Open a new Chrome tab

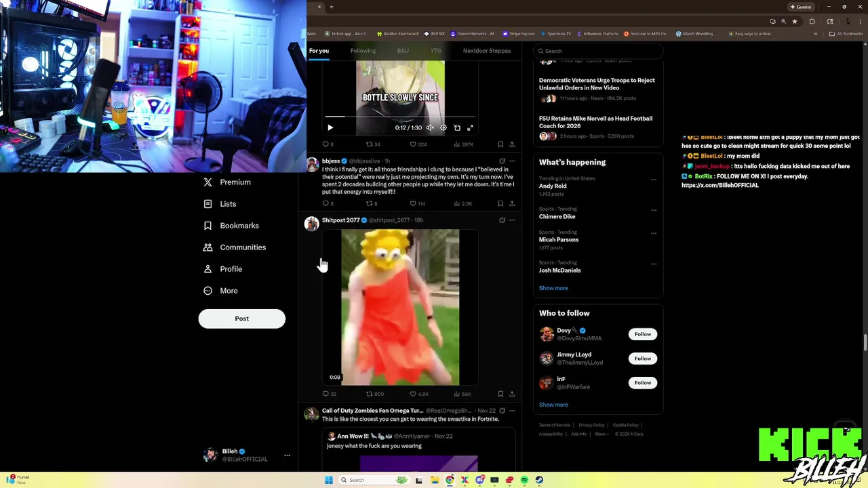tap(332, 7)
